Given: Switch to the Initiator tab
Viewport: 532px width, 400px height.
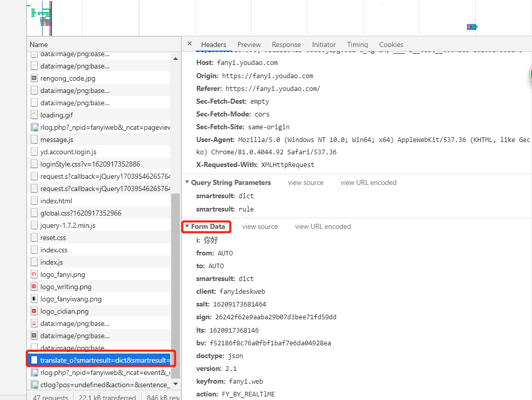Looking at the screenshot, I should pyautogui.click(x=323, y=44).
